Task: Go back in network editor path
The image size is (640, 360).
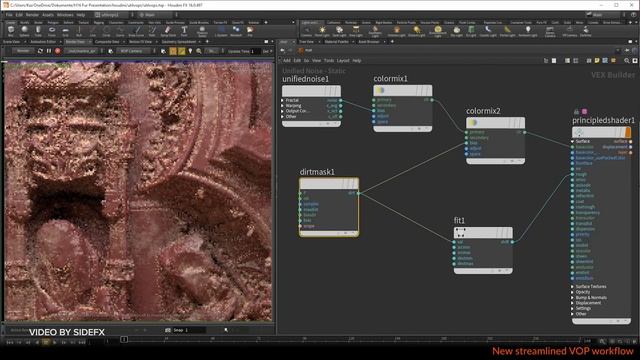Action: [x=282, y=50]
